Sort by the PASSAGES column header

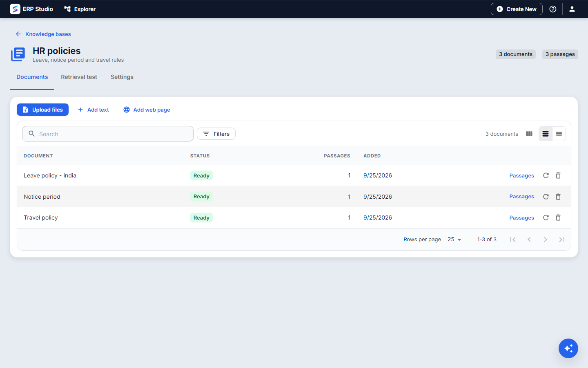pos(337,156)
